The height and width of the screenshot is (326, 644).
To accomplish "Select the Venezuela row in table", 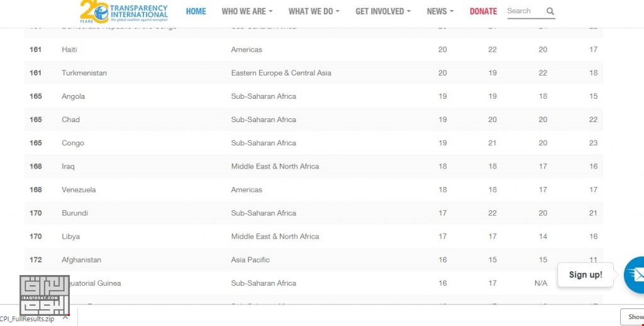I will (x=313, y=189).
